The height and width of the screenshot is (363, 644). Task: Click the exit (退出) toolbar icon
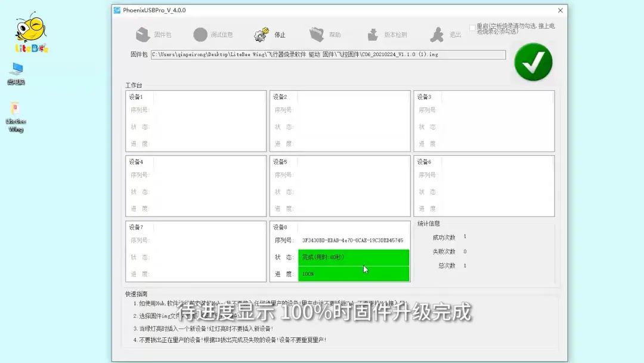click(x=437, y=35)
